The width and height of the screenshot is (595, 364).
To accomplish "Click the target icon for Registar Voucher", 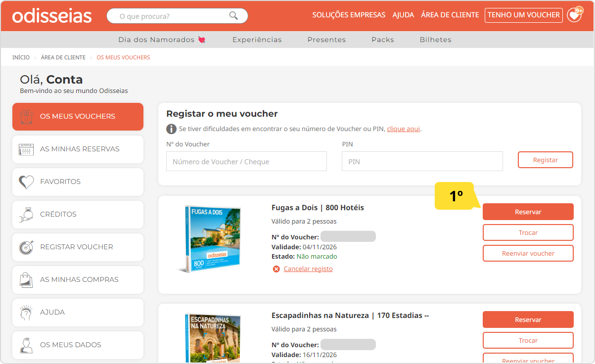I will pos(26,247).
